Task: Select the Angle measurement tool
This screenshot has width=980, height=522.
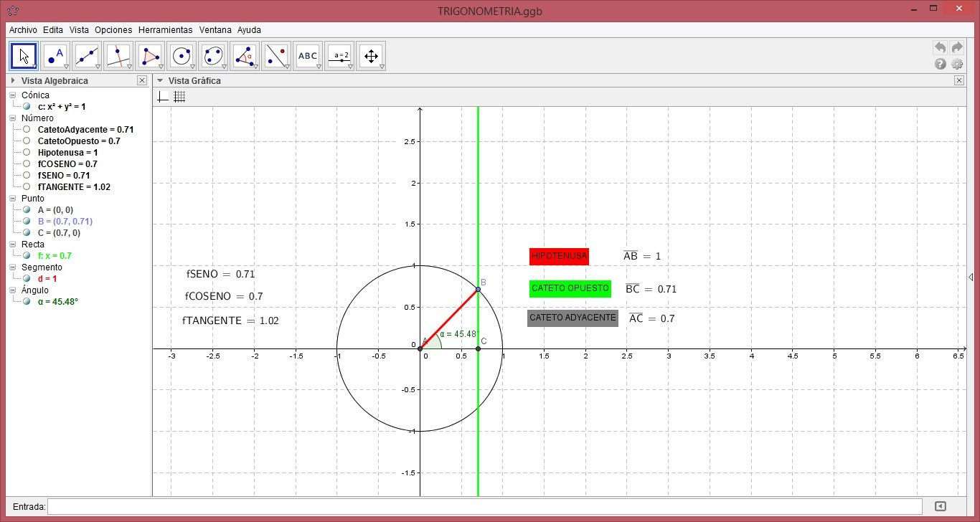Action: [x=244, y=55]
